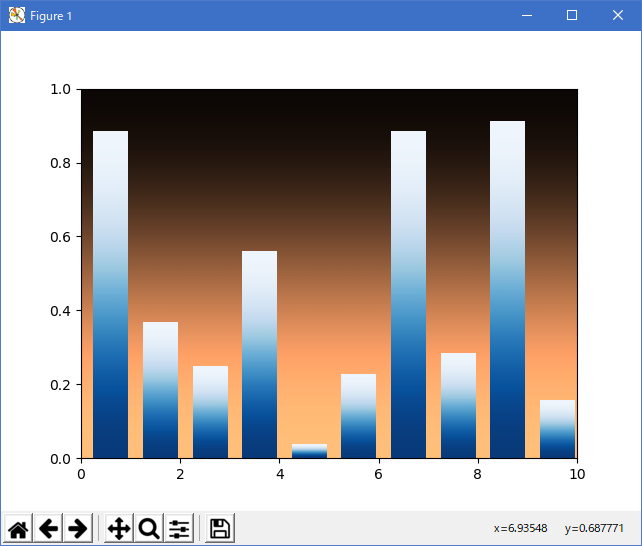Activate the Zoom to rectangle magnifier

[x=149, y=528]
